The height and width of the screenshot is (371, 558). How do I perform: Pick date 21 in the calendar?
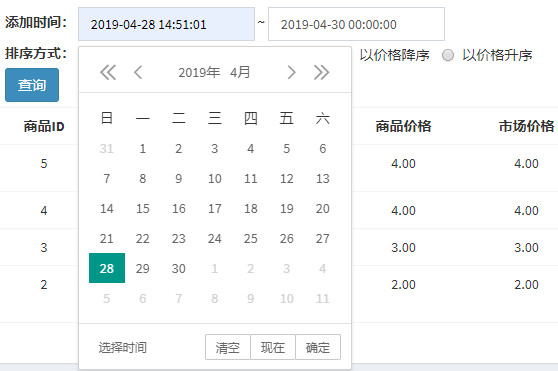coord(107,238)
